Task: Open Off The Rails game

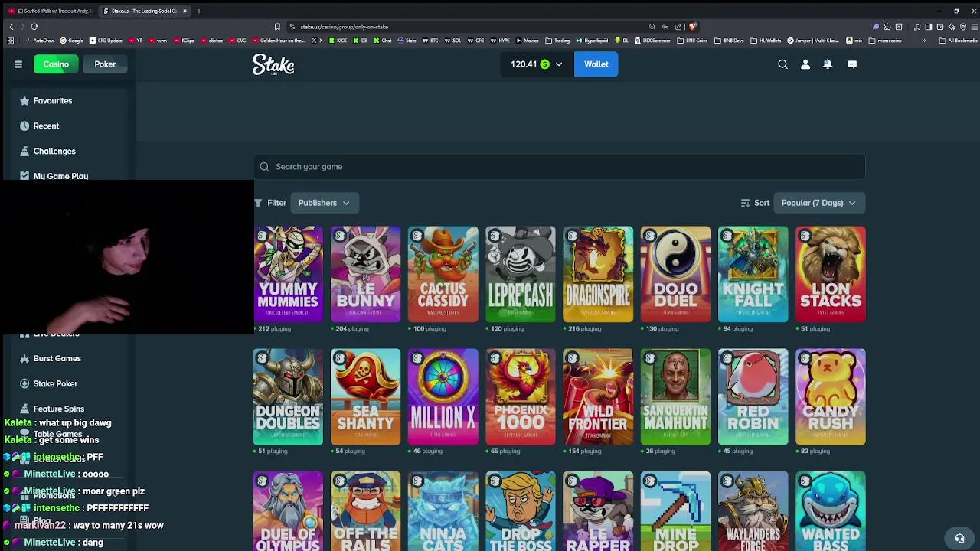Action: (x=365, y=511)
